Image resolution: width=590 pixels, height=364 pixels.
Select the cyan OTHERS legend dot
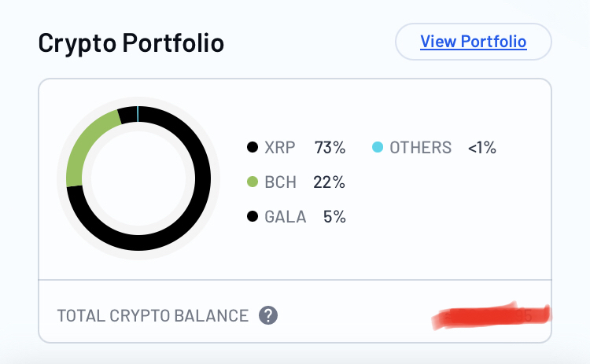[x=378, y=147]
